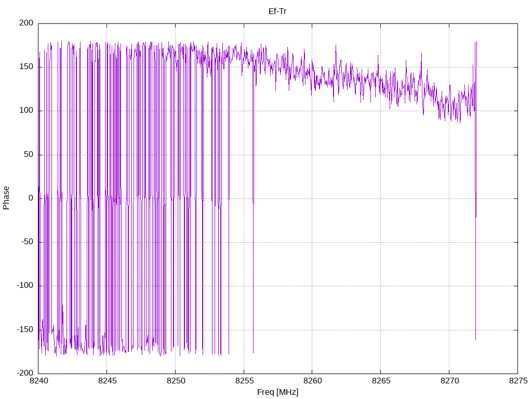Click the y-axis tick label 100
The width and height of the screenshot is (532, 399).
(26, 111)
